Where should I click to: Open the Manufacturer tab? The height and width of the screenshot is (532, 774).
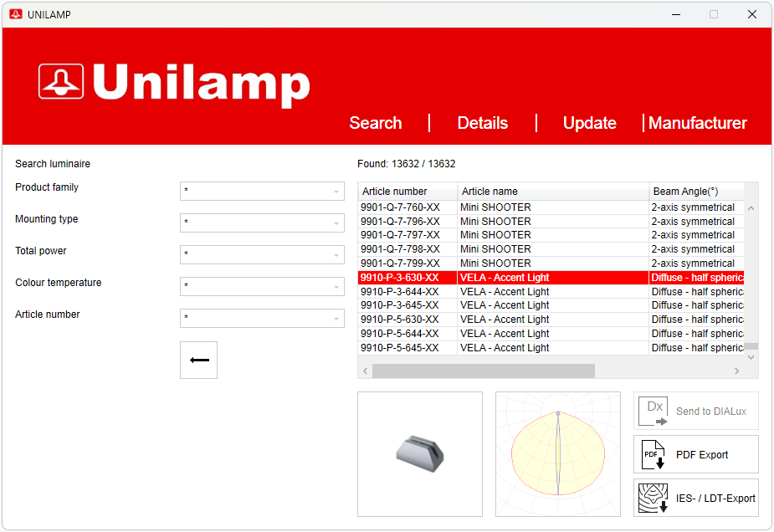tap(698, 123)
